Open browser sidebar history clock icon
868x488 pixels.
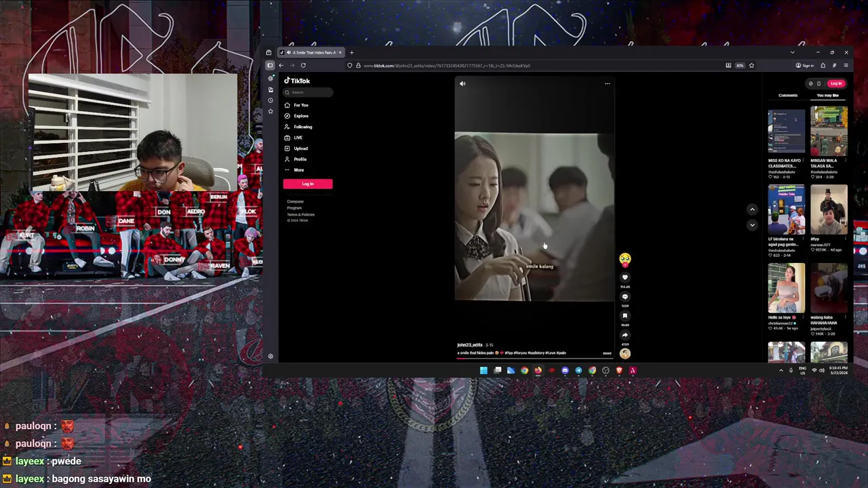271,100
